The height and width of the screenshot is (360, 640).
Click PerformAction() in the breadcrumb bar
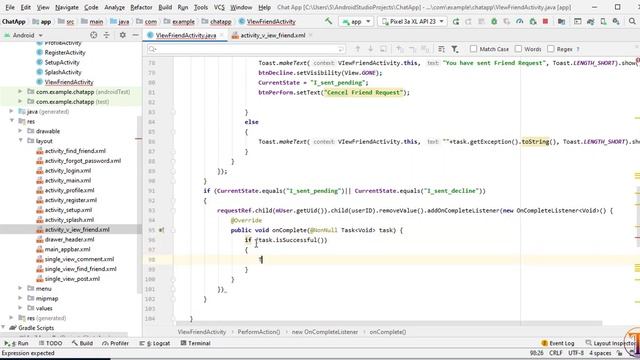point(258,332)
